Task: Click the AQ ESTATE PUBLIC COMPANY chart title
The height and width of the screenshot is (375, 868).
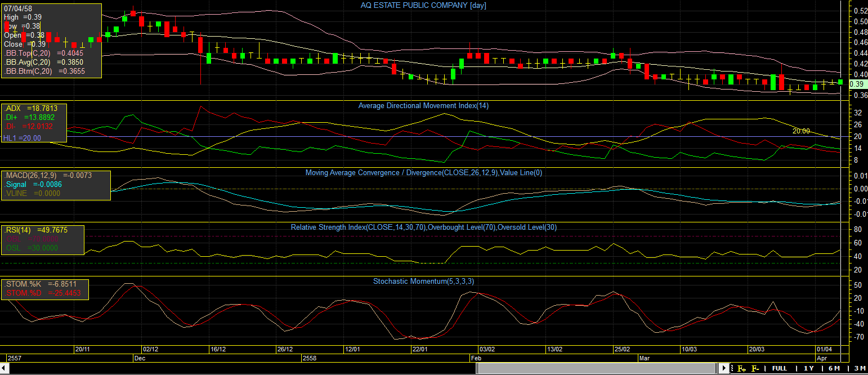Action: tap(423, 5)
